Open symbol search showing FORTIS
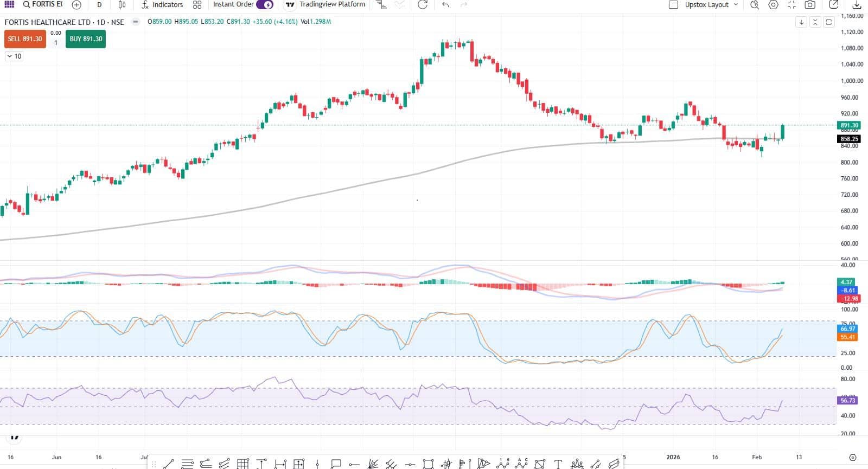The width and height of the screenshot is (868, 469). coord(43,4)
